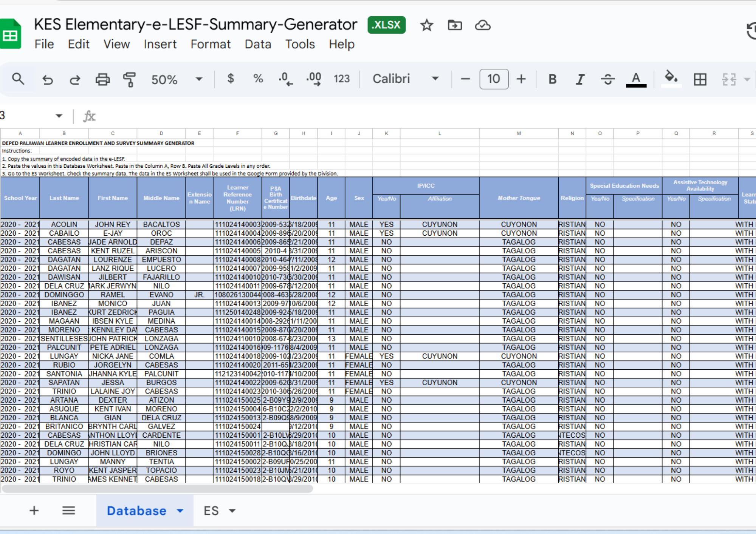Click the horizontal scrollbar

[157, 489]
